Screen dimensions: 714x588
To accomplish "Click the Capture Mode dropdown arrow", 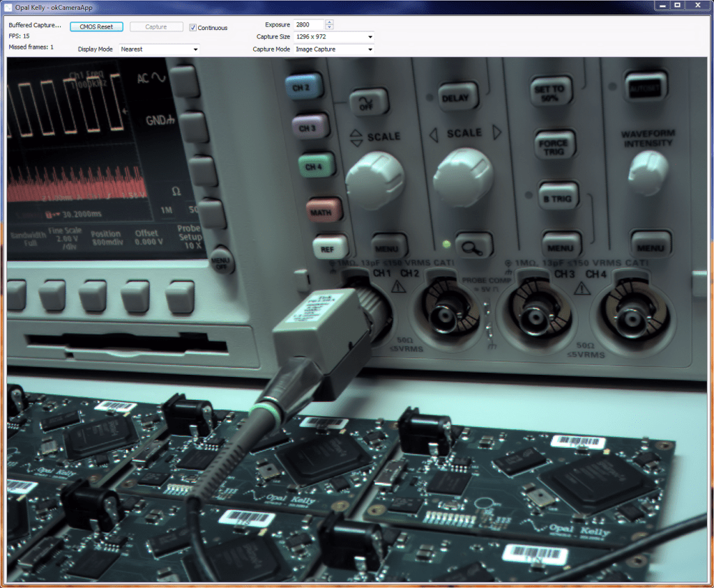I will pos(370,49).
